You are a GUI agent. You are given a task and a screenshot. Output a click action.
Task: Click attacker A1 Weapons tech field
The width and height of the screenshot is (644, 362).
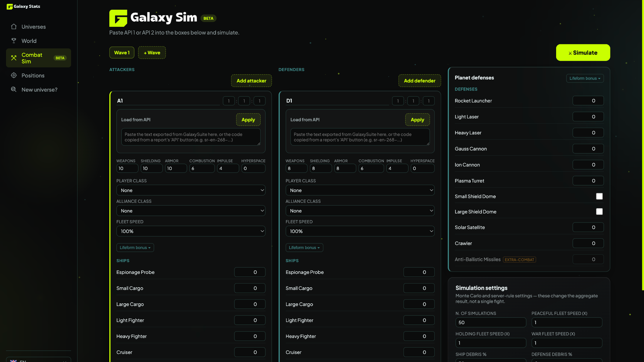[127, 169]
